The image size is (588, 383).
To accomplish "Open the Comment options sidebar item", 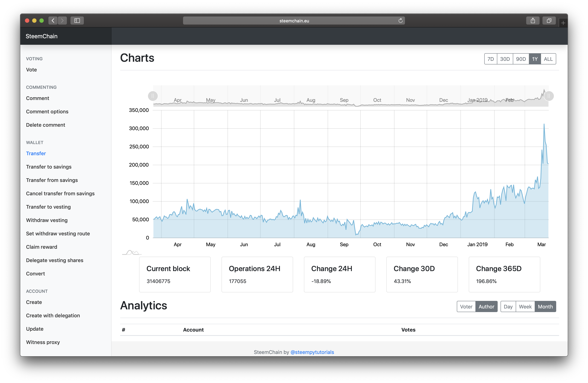I will pyautogui.click(x=47, y=112).
